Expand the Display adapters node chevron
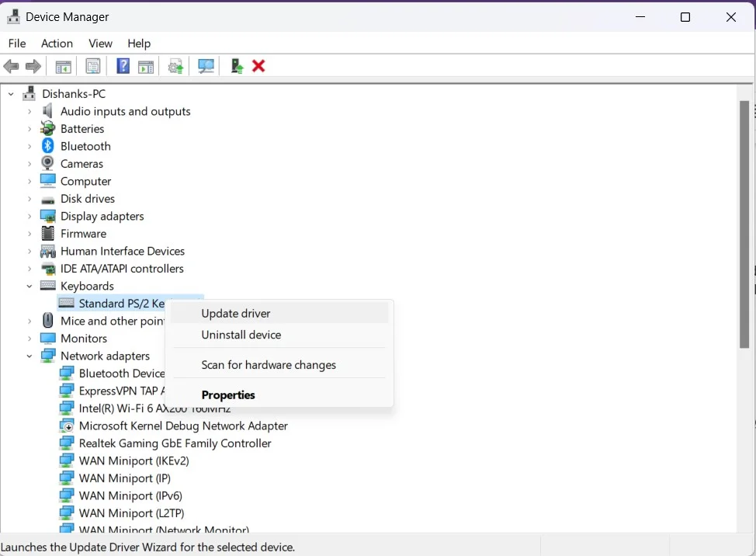Image resolution: width=756 pixels, height=556 pixels. click(29, 216)
